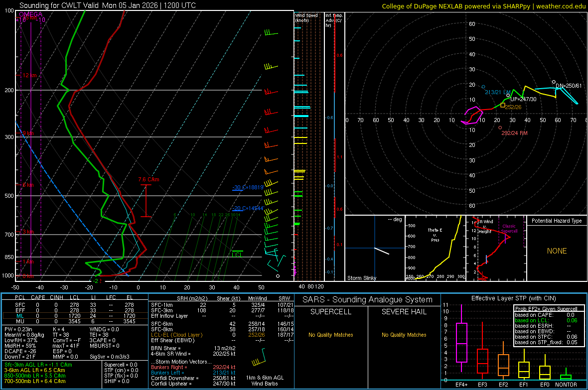Click the SARS - Sounding Analogue System title

point(367,300)
